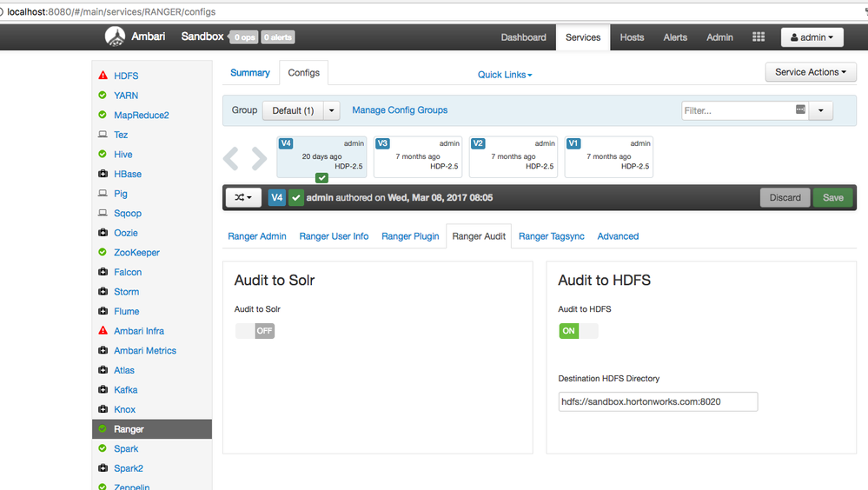Click the Save button

pyautogui.click(x=832, y=198)
